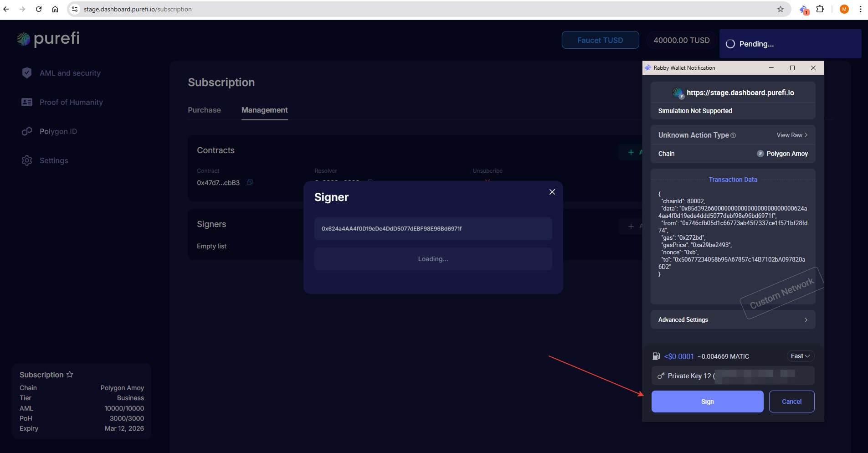
Task: Copy the contract address 0x47d7...cbB3
Action: (x=250, y=183)
